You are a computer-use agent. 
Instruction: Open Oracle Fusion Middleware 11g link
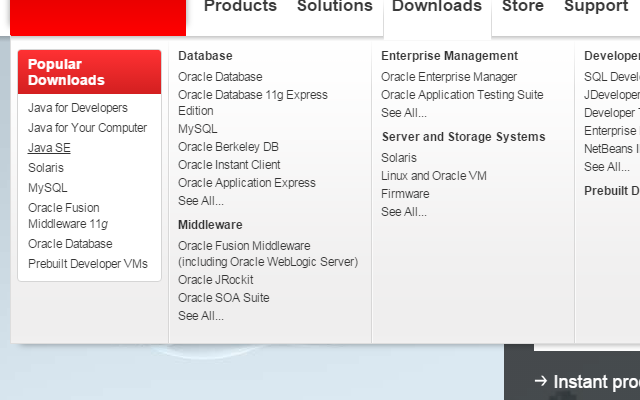(x=68, y=216)
